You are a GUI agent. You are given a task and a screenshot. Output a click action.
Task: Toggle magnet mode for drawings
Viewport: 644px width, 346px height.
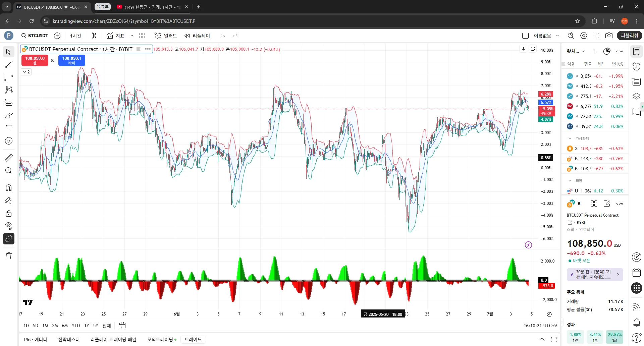pos(9,188)
